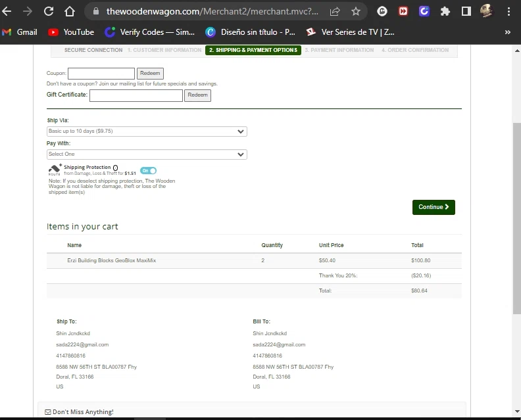The height and width of the screenshot is (420, 521).
Task: Open the Gmail bookmark
Action: tap(20, 32)
